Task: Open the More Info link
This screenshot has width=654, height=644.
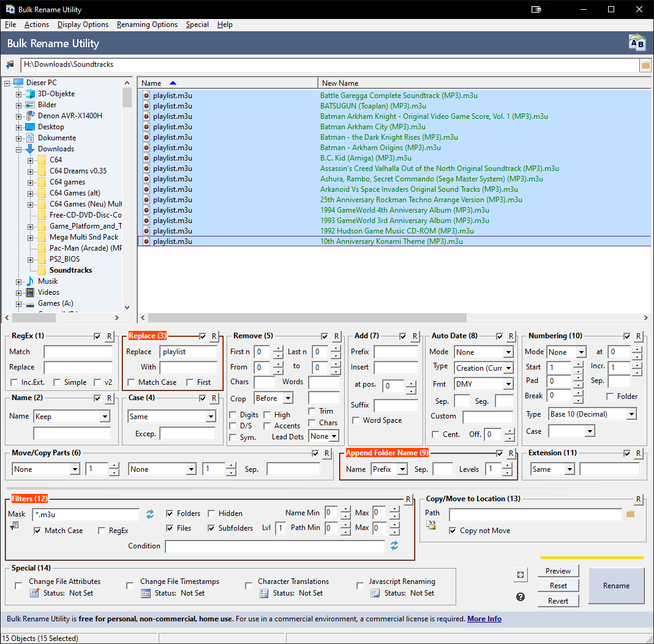Action: (x=484, y=619)
